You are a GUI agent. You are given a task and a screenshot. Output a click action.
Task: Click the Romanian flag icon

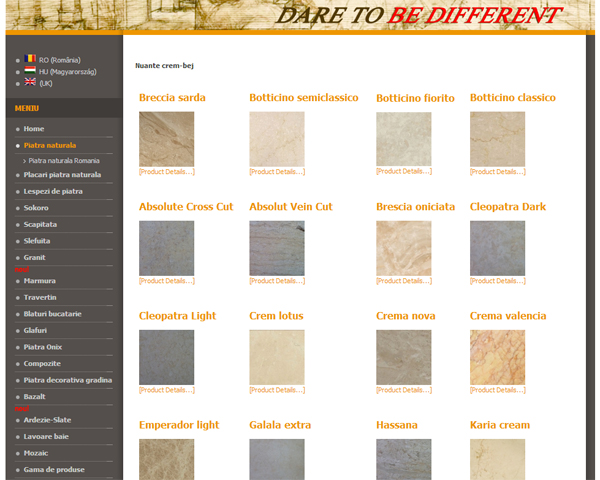click(30, 59)
